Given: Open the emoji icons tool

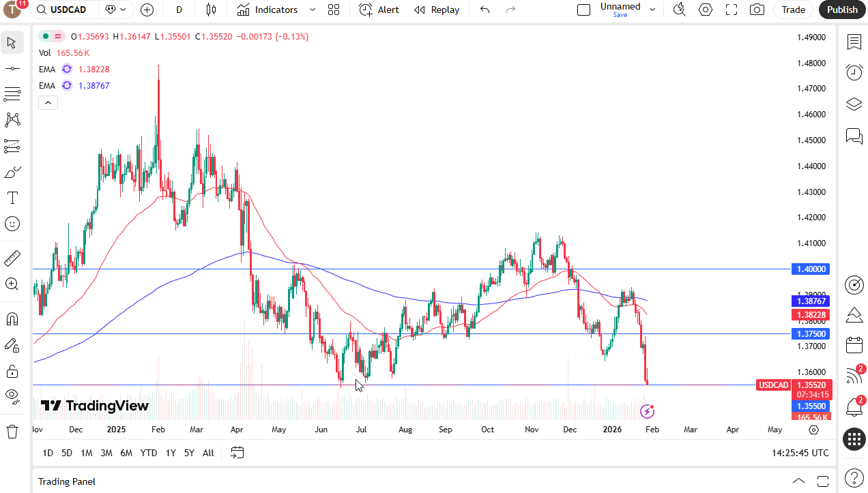Looking at the screenshot, I should point(12,224).
